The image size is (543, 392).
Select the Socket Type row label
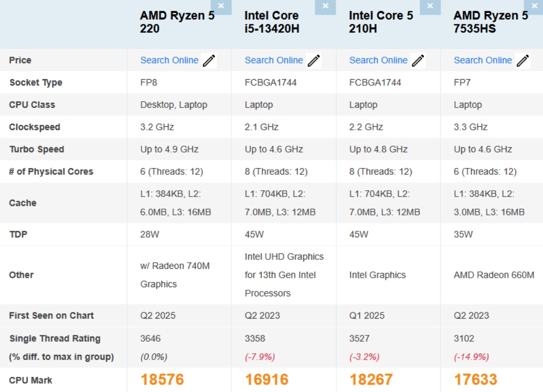[36, 83]
